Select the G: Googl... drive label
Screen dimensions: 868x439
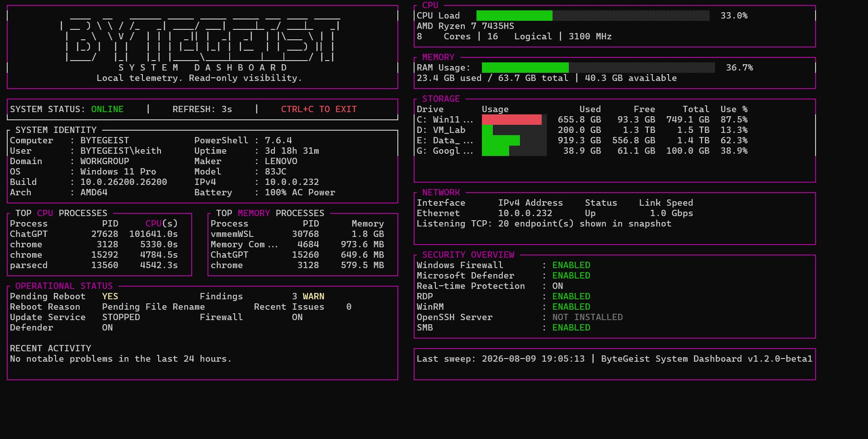(x=445, y=151)
